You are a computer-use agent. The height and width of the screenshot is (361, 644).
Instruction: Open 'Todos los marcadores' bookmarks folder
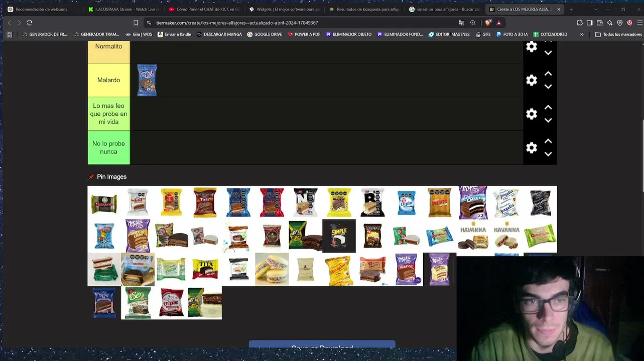click(618, 35)
